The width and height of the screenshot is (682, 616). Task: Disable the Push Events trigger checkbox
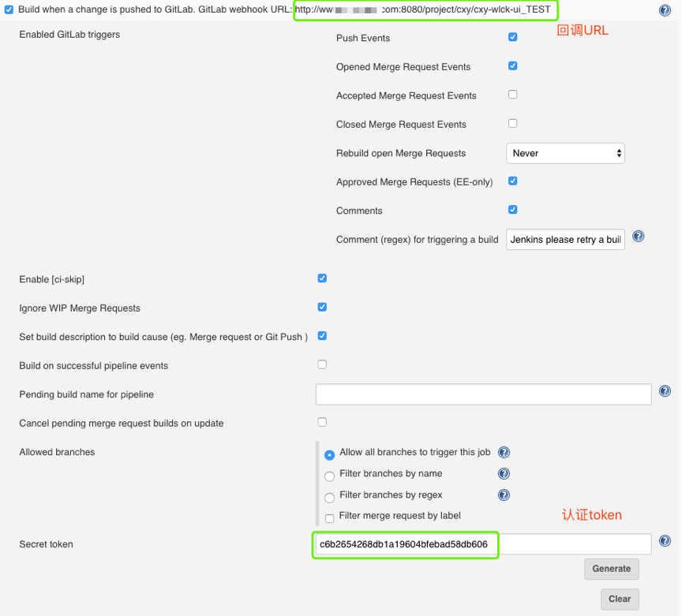click(x=513, y=37)
